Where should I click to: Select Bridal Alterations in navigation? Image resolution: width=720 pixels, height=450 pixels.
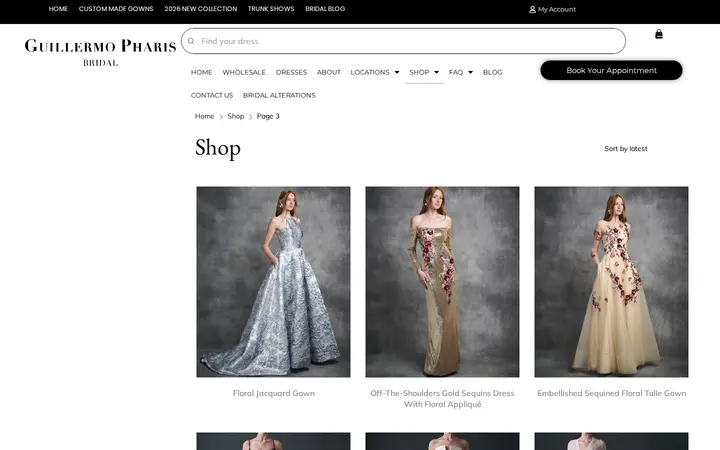[x=279, y=95]
